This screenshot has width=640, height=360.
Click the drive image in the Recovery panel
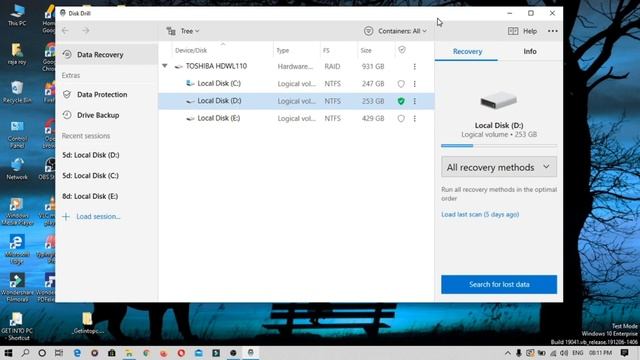[499, 100]
